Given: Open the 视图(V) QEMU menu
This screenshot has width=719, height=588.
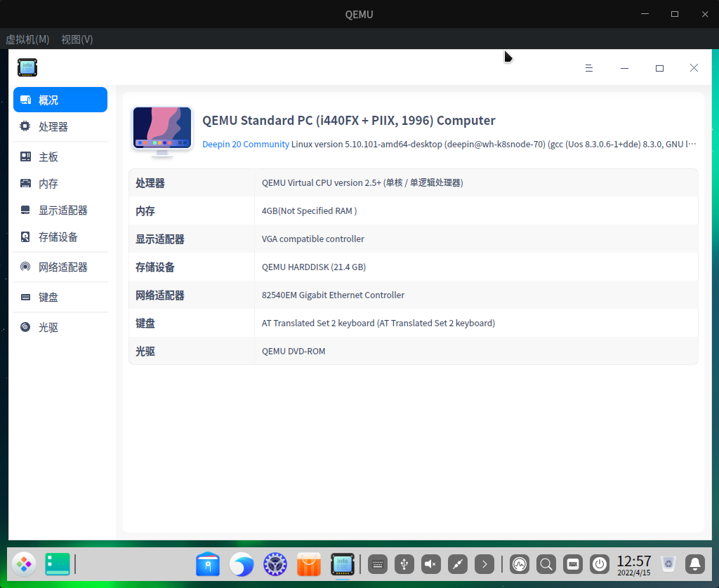Looking at the screenshot, I should pyautogui.click(x=77, y=39).
